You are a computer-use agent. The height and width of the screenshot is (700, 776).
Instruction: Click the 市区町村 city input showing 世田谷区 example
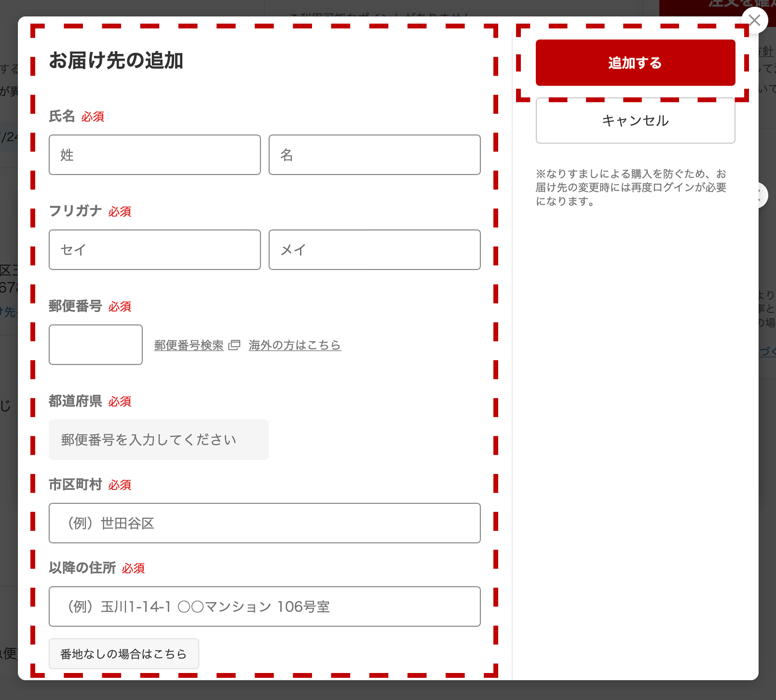264,523
